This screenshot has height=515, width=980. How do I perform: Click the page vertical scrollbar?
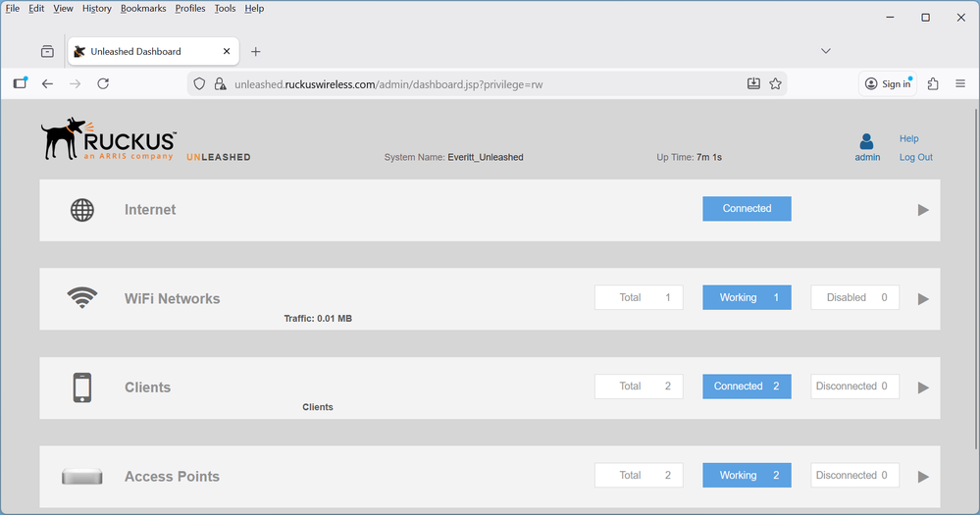click(x=976, y=279)
